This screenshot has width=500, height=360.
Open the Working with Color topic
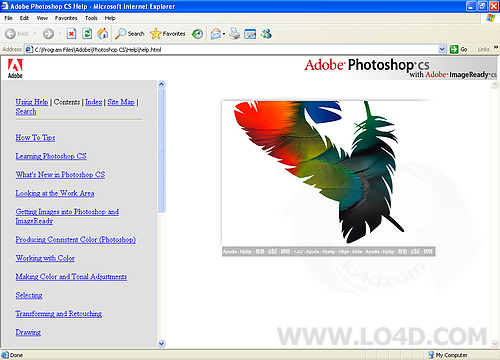coord(45,258)
